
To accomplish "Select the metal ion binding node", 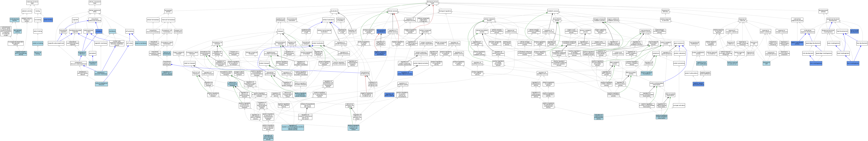I will (x=38, y=43).
